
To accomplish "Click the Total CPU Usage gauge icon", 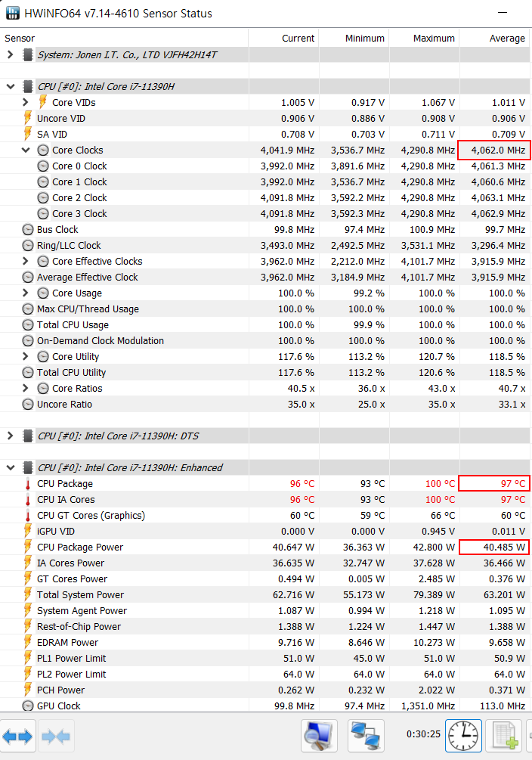I will [28, 324].
